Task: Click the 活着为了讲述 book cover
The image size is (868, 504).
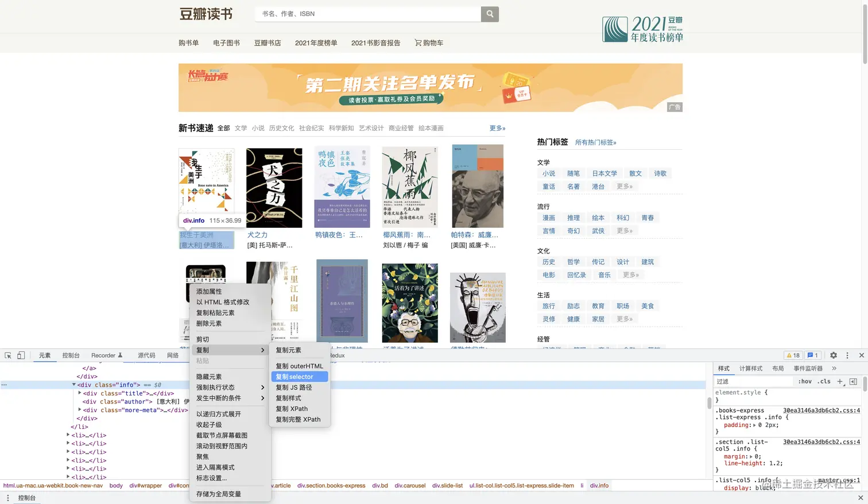Action: 410,303
